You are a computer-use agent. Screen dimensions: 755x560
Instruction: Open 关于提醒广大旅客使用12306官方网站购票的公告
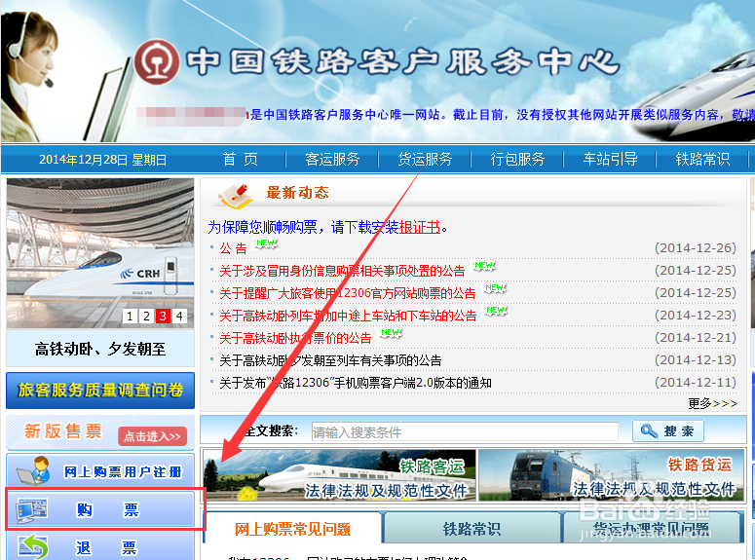[x=347, y=293]
